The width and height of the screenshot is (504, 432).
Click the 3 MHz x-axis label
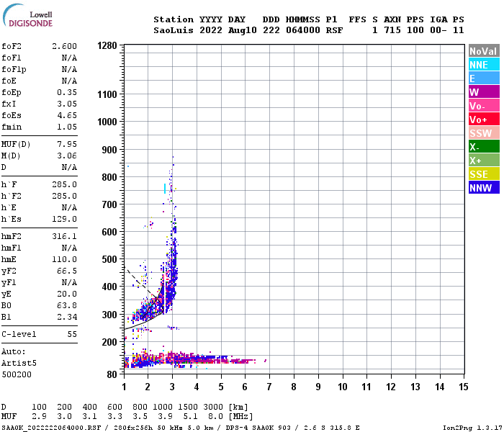click(x=172, y=387)
